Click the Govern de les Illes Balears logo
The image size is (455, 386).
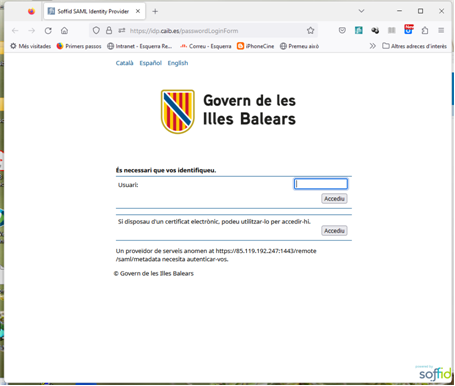tap(229, 112)
